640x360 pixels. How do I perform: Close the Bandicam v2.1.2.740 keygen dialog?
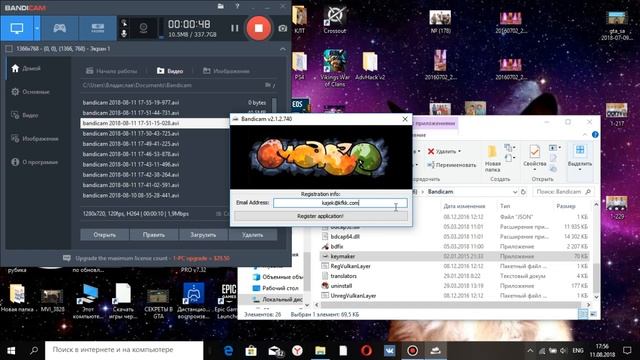click(404, 119)
